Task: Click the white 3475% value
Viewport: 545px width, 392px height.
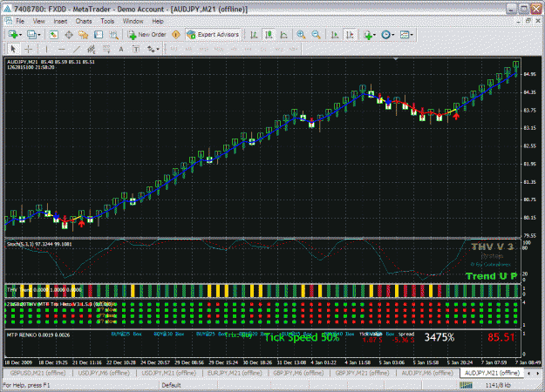Action: coord(439,337)
